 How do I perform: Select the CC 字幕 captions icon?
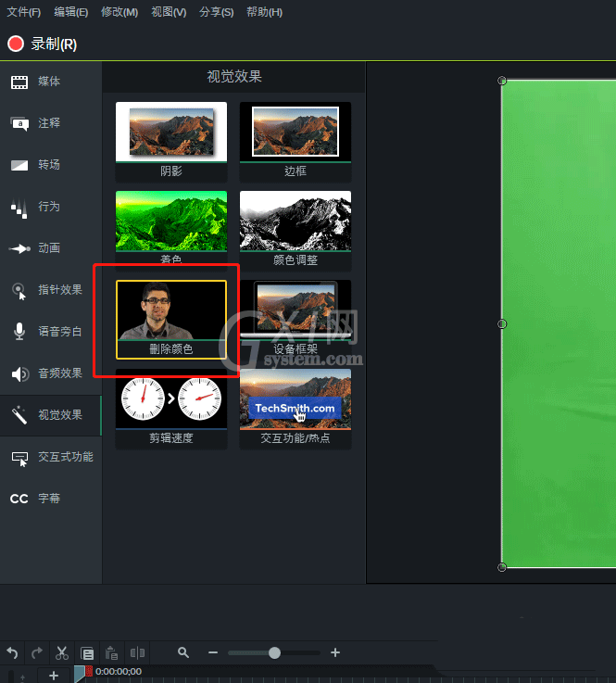[x=19, y=499]
